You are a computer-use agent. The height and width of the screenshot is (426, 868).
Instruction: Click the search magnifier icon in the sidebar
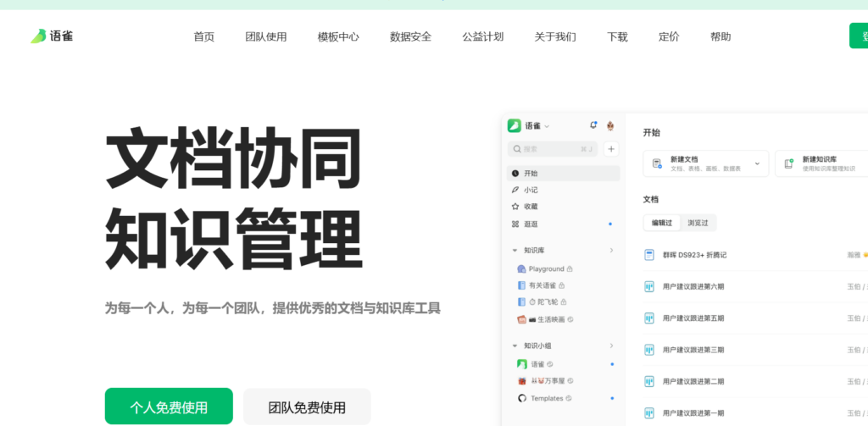(517, 149)
